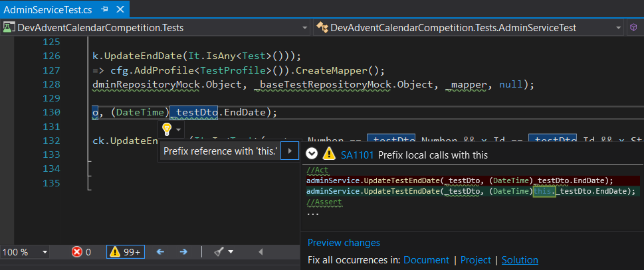Click the red error count indicator
Image resolution: width=644 pixels, height=270 pixels.
pyautogui.click(x=81, y=252)
